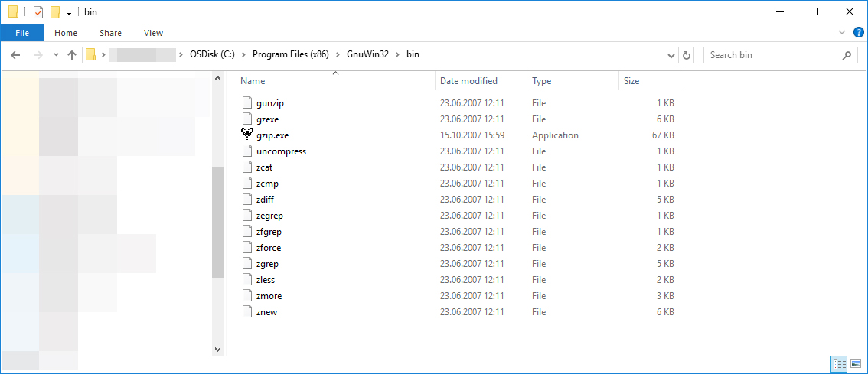Expand chevron after GnuWin32 breadcrumb
Image resolution: width=868 pixels, height=374 pixels.
(x=397, y=55)
